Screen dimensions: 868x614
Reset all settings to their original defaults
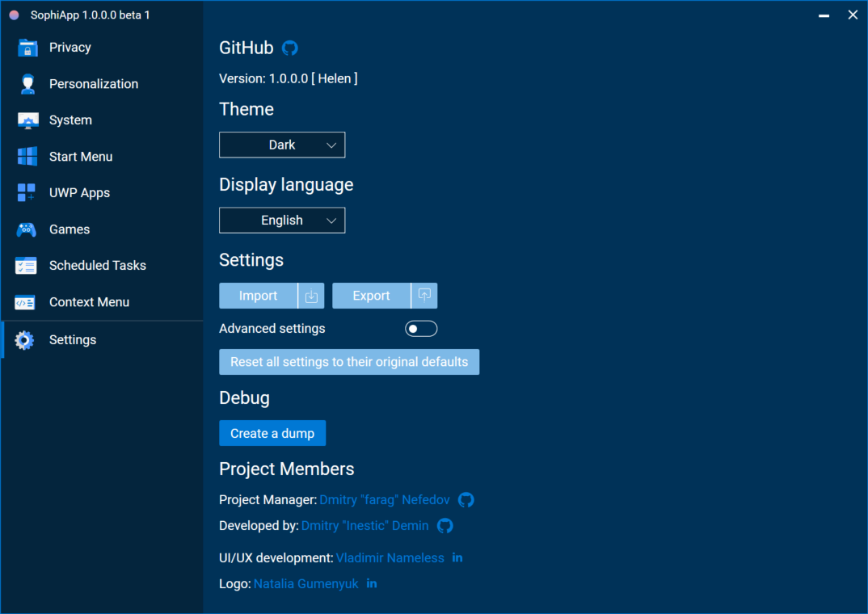pos(349,362)
